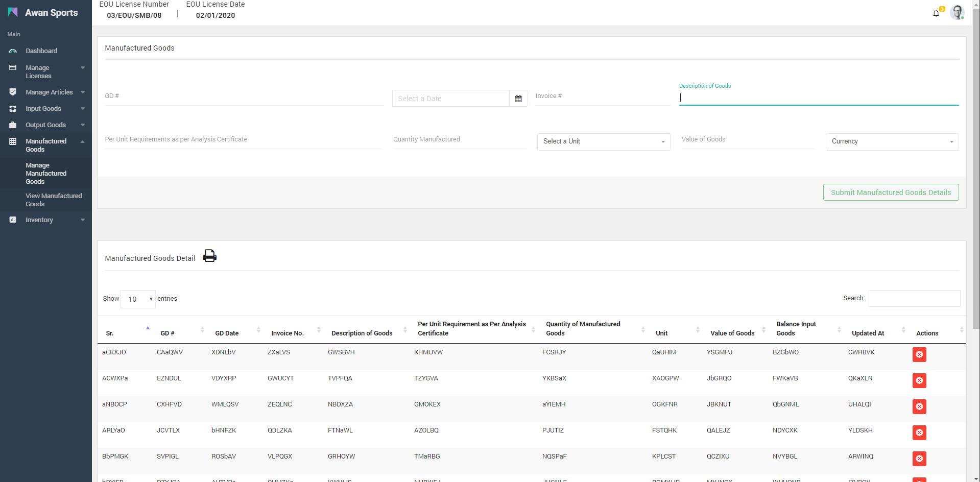Click the Invoice # input field
980x482 pixels.
pos(603,97)
